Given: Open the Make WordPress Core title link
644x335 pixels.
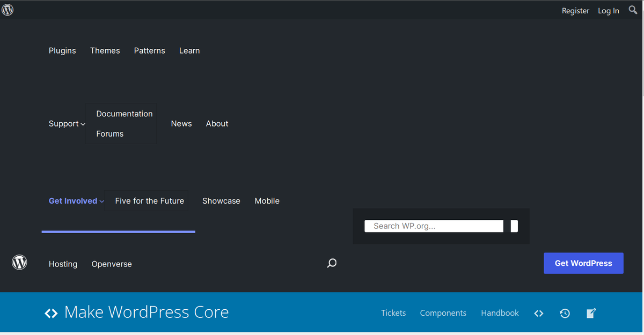Looking at the screenshot, I should coord(147,312).
